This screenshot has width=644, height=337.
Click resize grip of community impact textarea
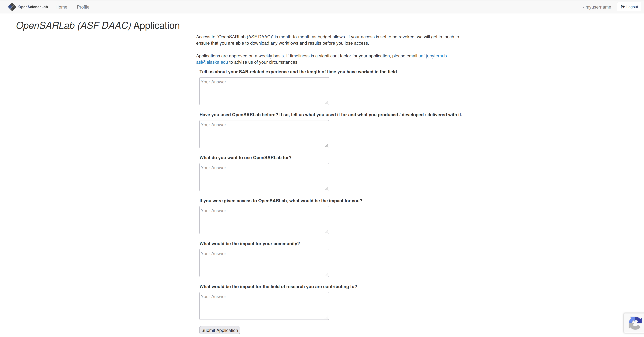tap(326, 275)
